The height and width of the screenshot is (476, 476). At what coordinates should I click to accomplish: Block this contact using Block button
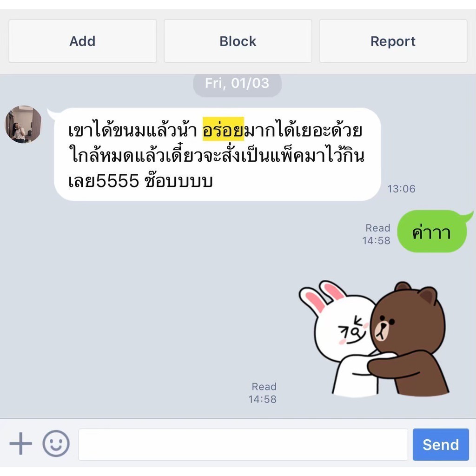point(238,41)
